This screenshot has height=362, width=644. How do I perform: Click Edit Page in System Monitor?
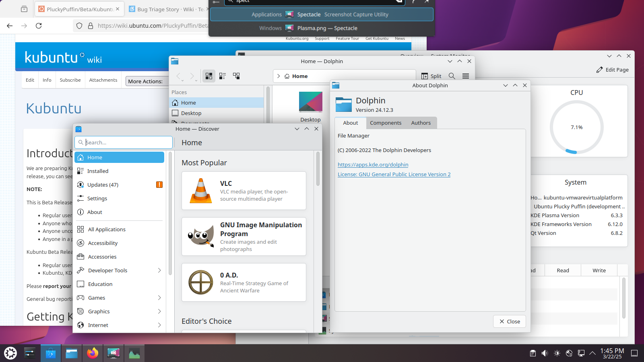[612, 70]
